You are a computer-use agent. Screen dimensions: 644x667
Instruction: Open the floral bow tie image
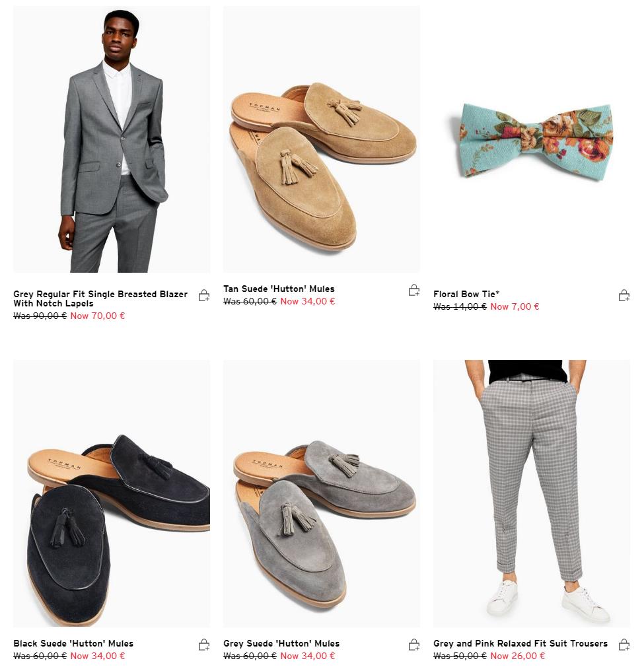[532, 139]
